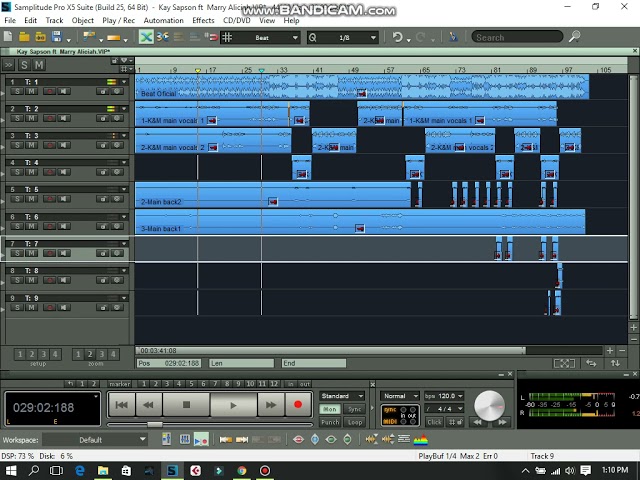Click the zoom preset 4 button

coord(113,354)
